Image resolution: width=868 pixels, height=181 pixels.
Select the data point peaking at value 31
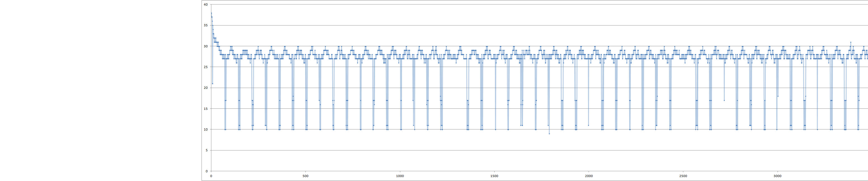(851, 42)
